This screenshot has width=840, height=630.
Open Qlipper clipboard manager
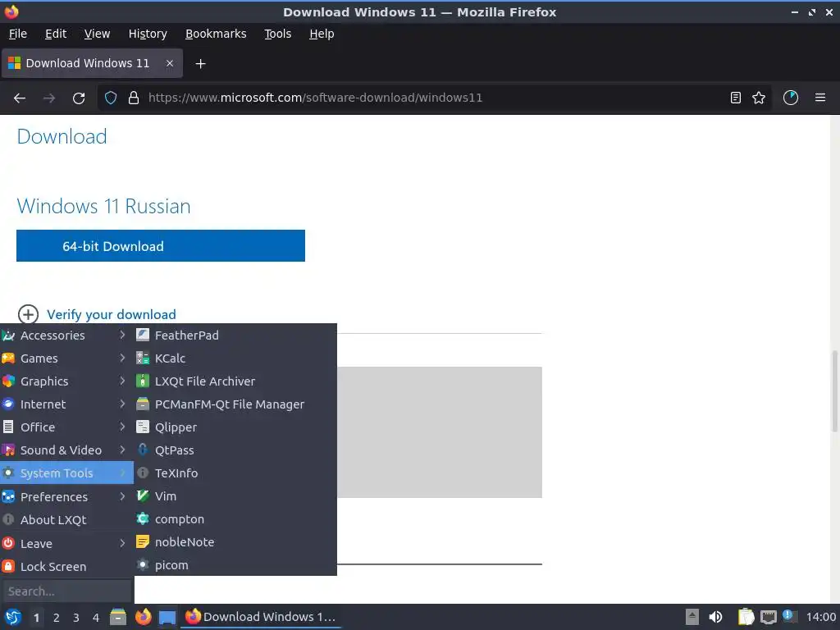point(235,427)
